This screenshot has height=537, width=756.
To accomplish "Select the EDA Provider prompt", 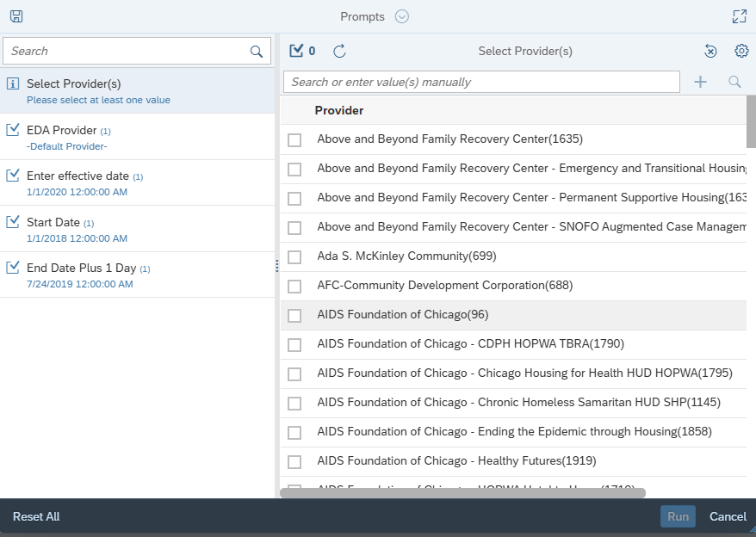I will pyautogui.click(x=138, y=137).
